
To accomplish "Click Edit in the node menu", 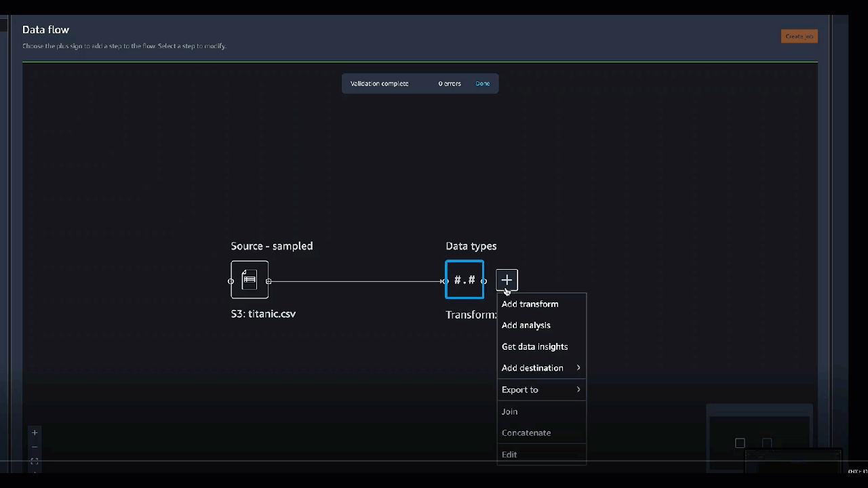I will 509,454.
